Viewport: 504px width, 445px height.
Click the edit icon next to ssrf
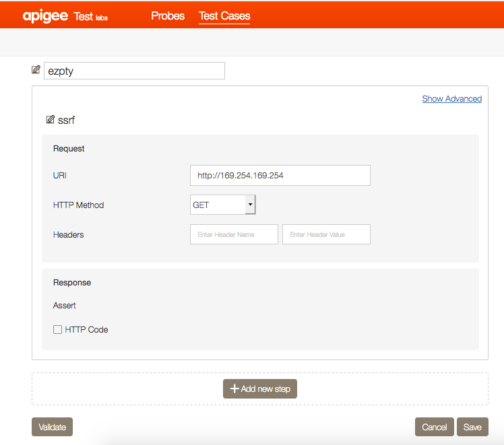[x=50, y=120]
